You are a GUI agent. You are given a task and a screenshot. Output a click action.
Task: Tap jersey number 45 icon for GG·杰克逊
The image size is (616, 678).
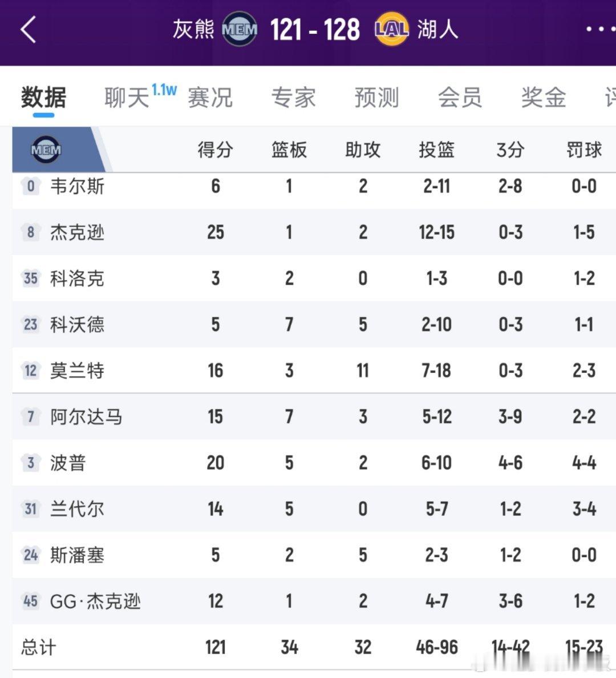point(31,602)
